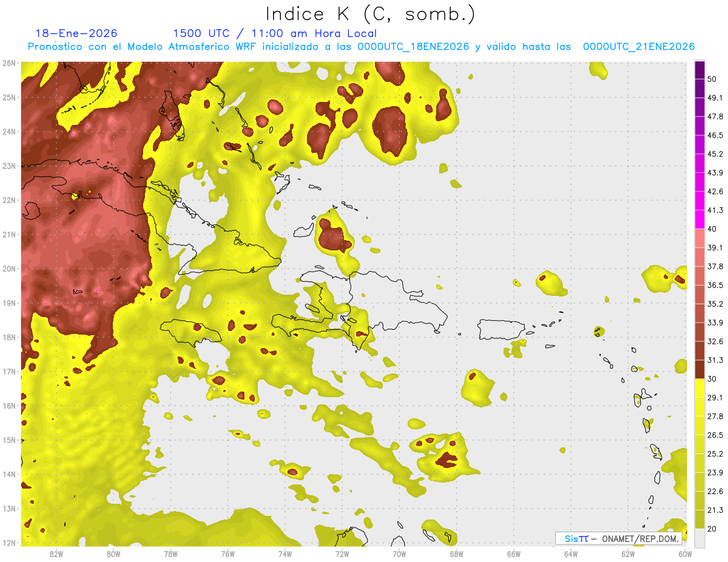Click the "32.6" color scale label
The width and height of the screenshot is (728, 562).
pyautogui.click(x=715, y=341)
